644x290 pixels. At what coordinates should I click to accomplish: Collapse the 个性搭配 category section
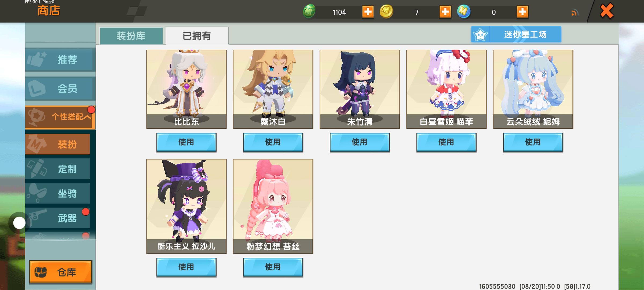(x=60, y=117)
